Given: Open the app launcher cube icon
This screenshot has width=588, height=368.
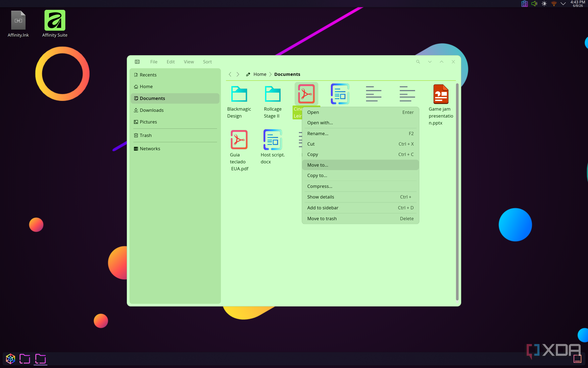Looking at the screenshot, I should point(10,359).
